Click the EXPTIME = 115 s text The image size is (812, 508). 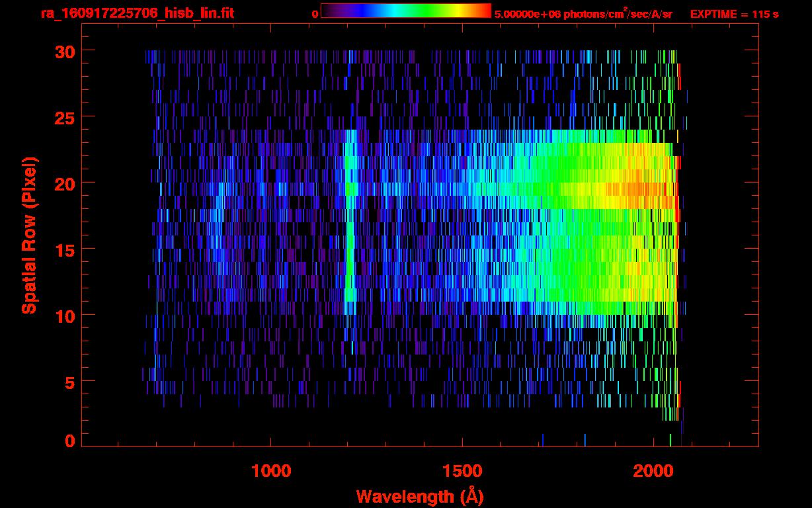click(x=734, y=14)
